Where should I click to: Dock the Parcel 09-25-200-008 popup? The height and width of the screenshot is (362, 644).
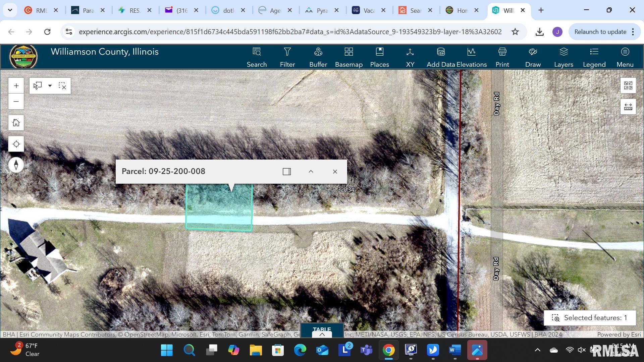coord(286,171)
